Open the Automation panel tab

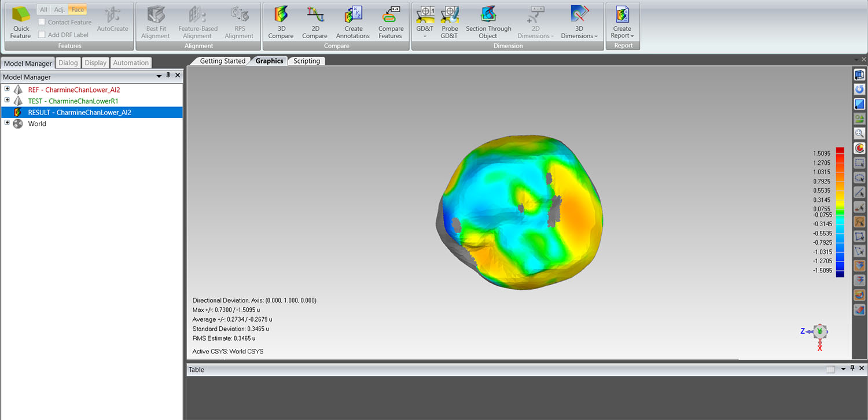click(131, 62)
